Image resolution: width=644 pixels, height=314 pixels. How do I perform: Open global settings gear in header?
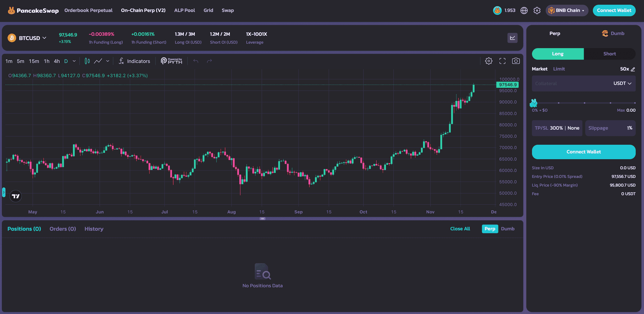pos(537,10)
